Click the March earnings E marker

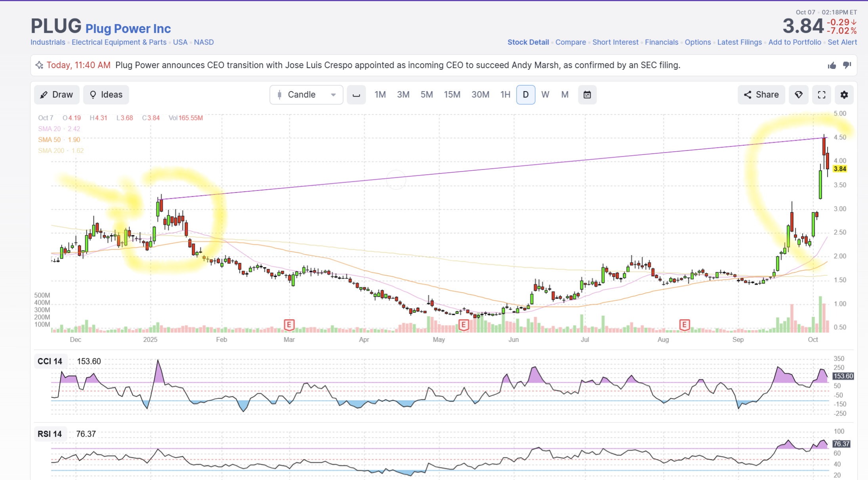pyautogui.click(x=289, y=325)
